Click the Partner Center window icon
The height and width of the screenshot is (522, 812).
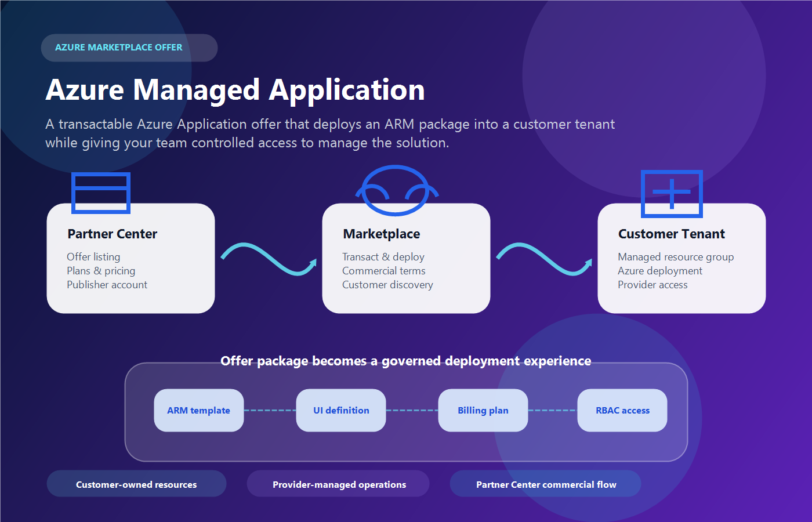coord(101,193)
